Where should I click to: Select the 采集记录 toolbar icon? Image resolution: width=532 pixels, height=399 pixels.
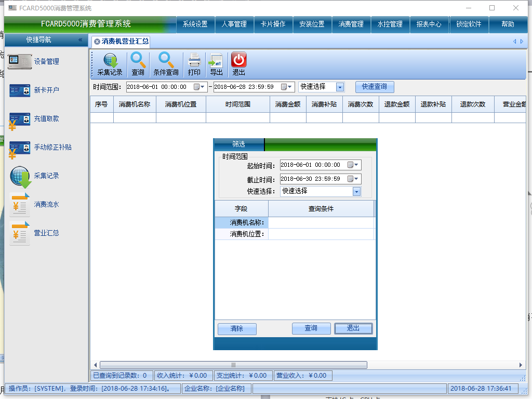(x=109, y=63)
